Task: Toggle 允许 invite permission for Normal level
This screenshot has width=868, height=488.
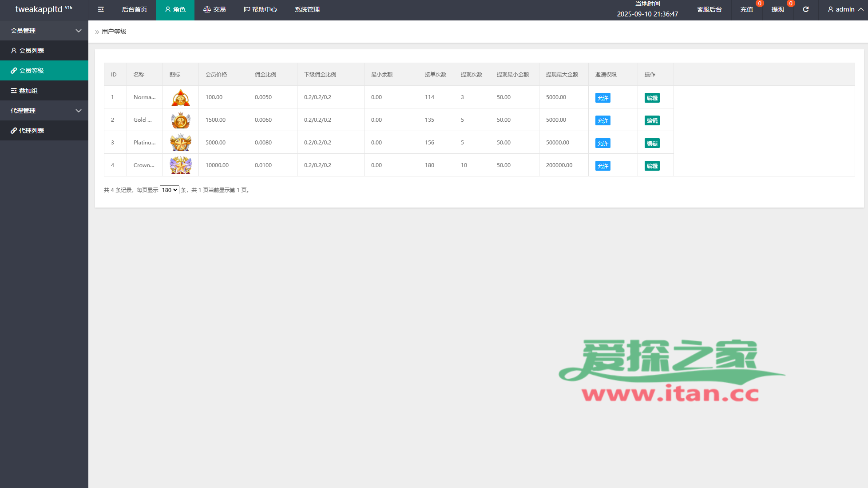Action: pos(602,98)
